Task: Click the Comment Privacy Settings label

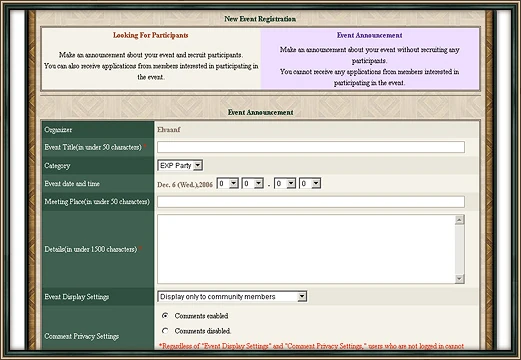Action: (x=82, y=336)
